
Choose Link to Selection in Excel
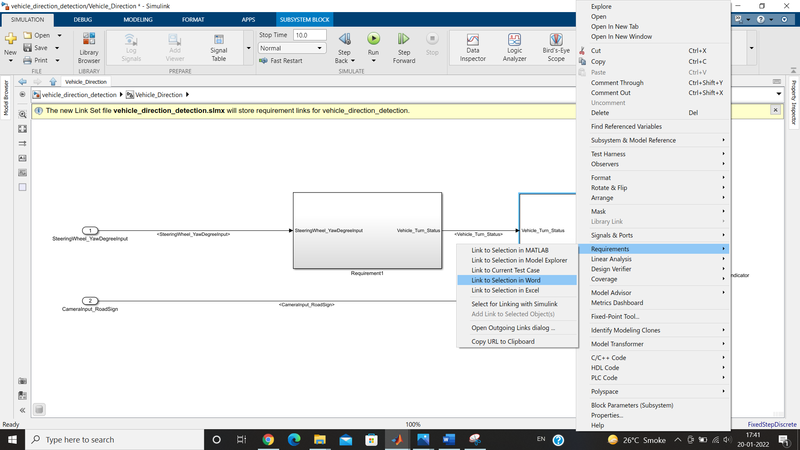tap(517, 290)
